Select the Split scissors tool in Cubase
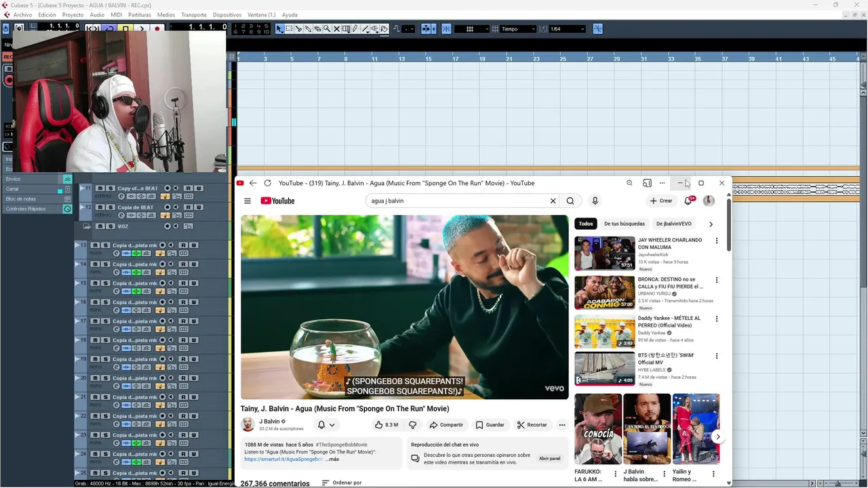 click(298, 29)
